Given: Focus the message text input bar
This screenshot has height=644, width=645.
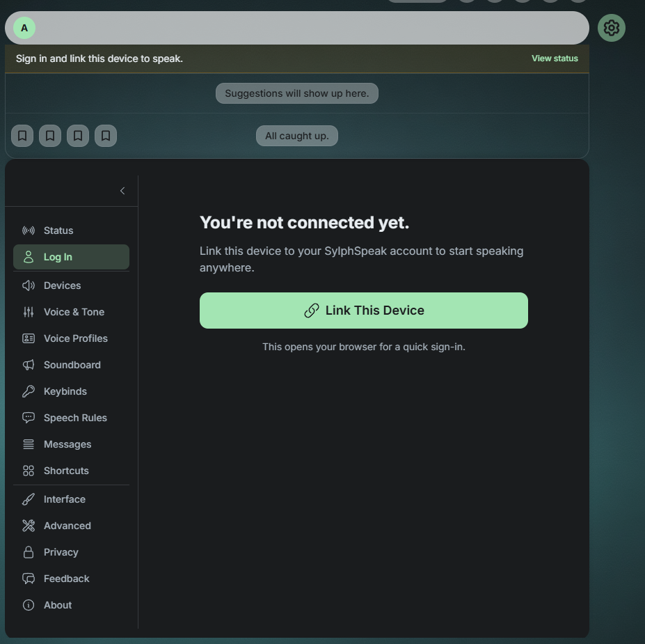Looking at the screenshot, I should point(297,28).
